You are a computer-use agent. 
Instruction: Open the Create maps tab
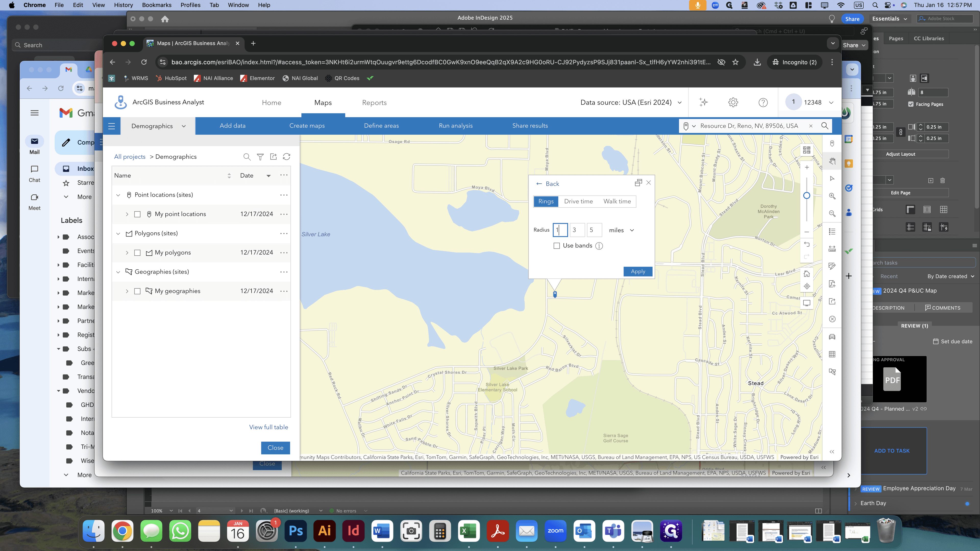click(x=307, y=126)
